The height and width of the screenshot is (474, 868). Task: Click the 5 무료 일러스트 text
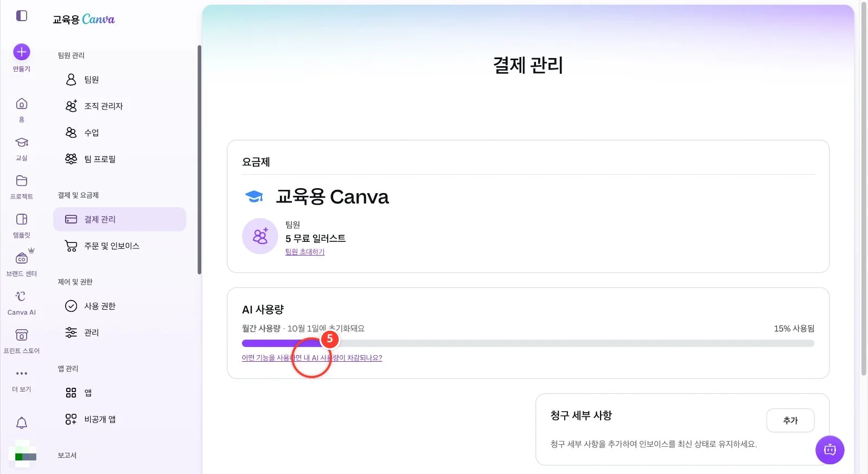315,239
